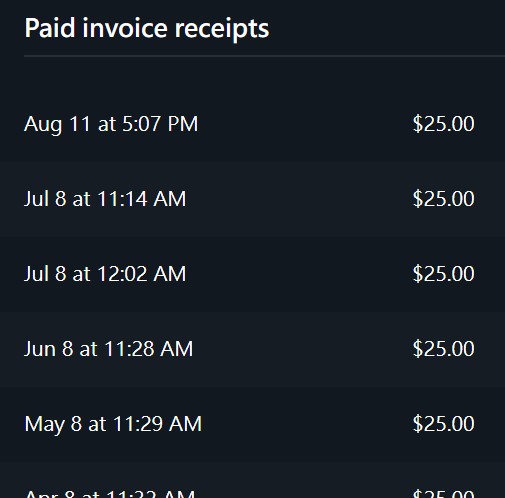The width and height of the screenshot is (505, 498).
Task: Click the $25.00 amount for Aug 11
Action: click(x=443, y=124)
